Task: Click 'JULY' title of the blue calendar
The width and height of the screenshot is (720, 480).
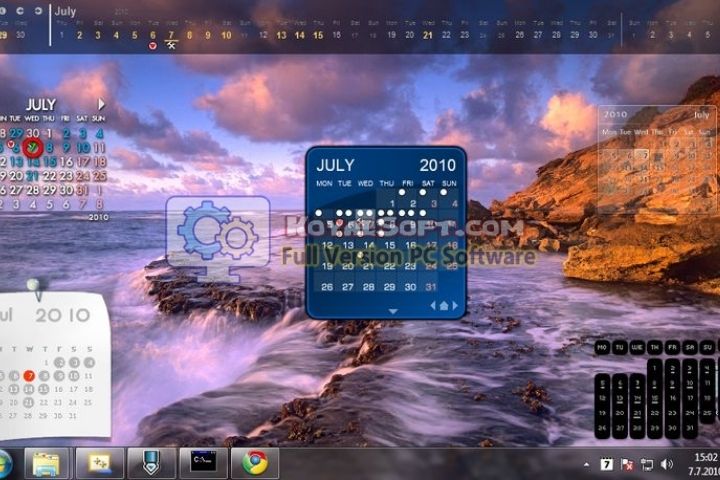Action: (x=335, y=165)
